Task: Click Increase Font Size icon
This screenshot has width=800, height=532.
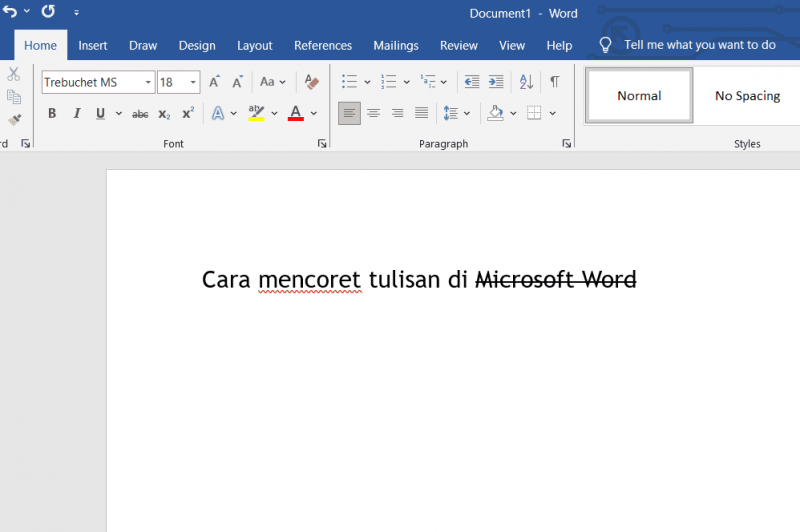Action: click(214, 82)
